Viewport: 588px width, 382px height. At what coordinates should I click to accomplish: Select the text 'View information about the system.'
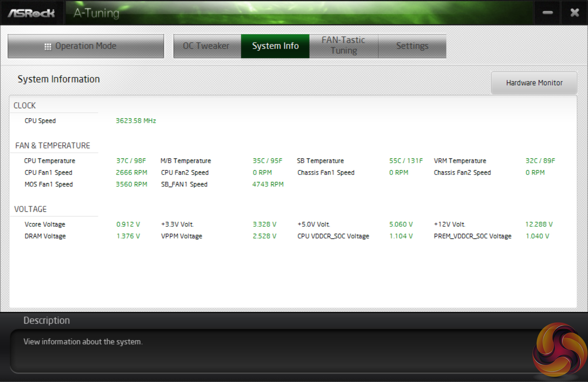click(83, 342)
